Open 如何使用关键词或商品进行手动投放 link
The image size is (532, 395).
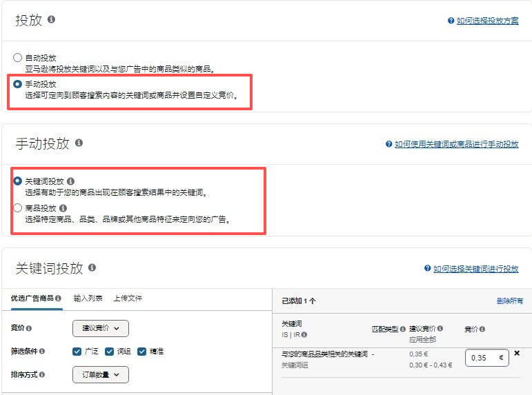457,144
